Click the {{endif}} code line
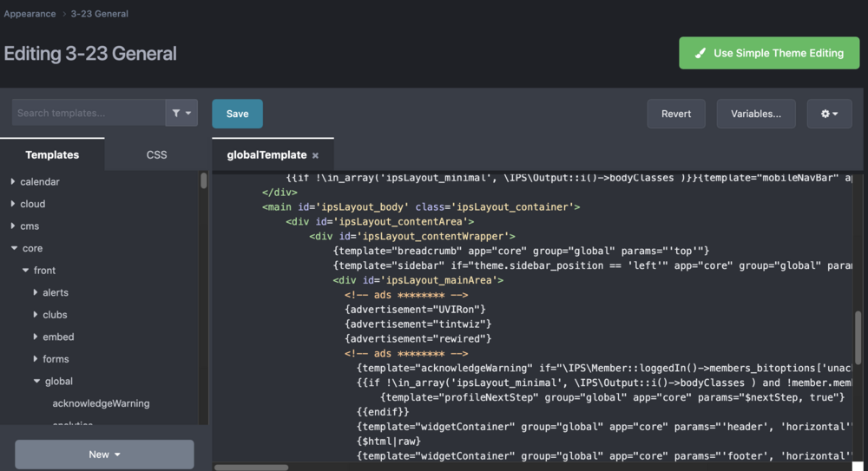868x471 pixels. click(x=383, y=412)
